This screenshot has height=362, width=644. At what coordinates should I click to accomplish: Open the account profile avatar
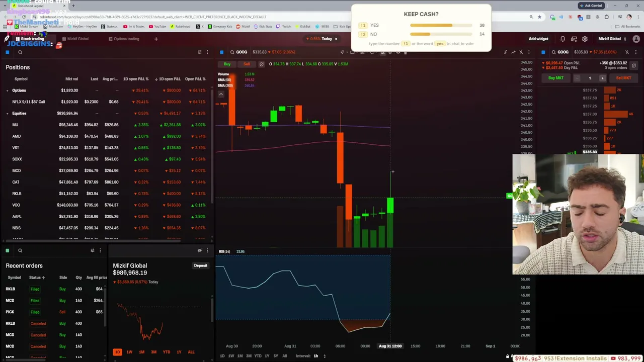click(x=635, y=39)
